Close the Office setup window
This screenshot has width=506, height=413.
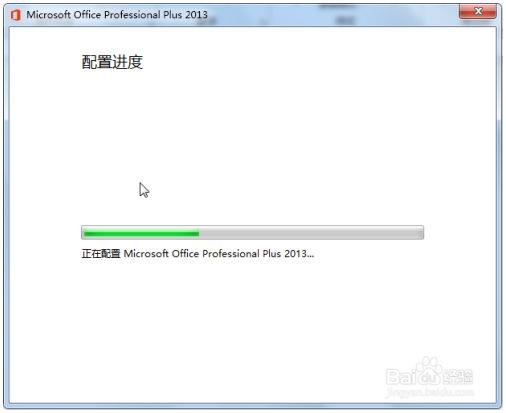click(x=478, y=11)
